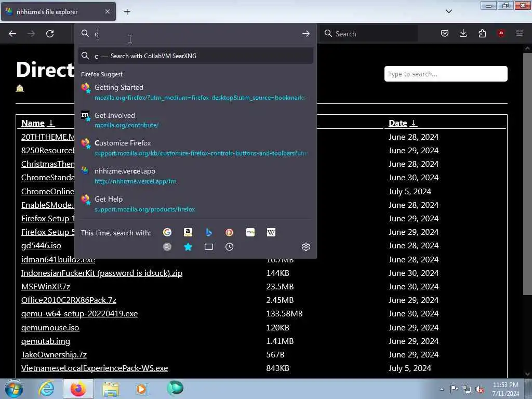Image resolution: width=532 pixels, height=399 pixels.
Task: Click the home icon under Directory heading
Action: (x=20, y=88)
